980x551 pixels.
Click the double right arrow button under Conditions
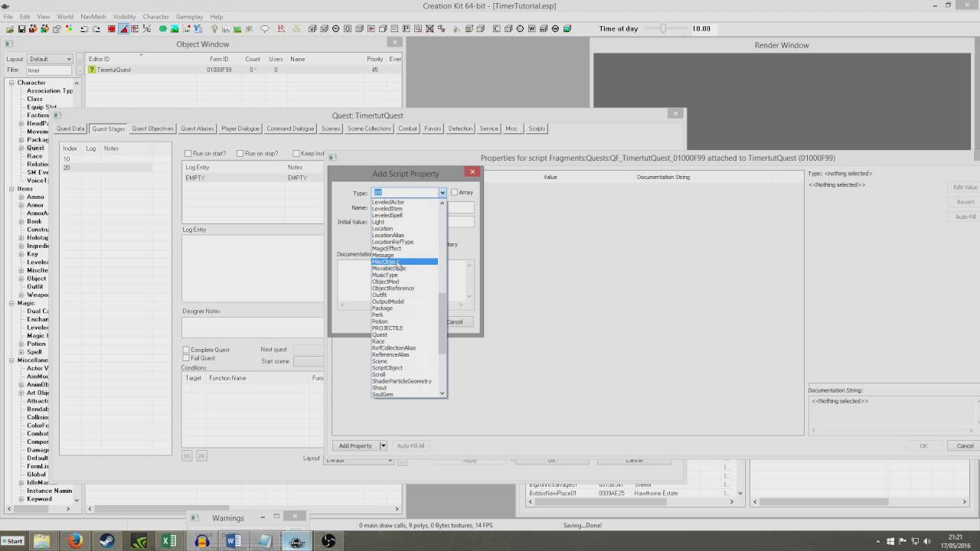click(201, 456)
